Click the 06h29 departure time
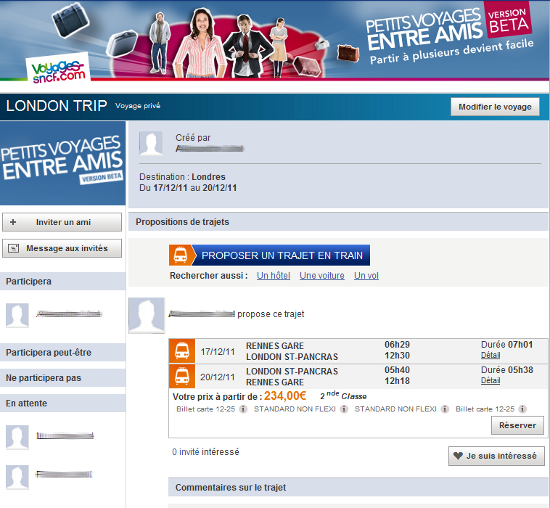The image size is (550, 508). pos(397,345)
